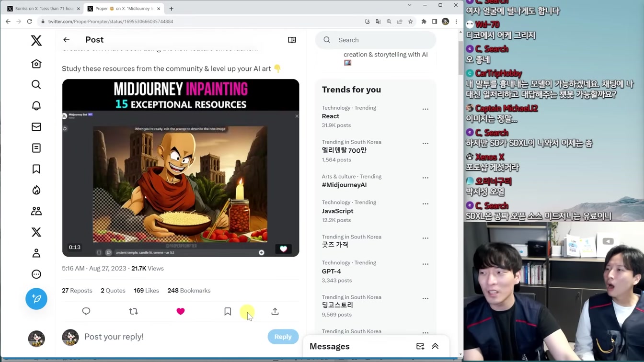
Task: Repost using the retweet arrows icon
Action: 133,311
